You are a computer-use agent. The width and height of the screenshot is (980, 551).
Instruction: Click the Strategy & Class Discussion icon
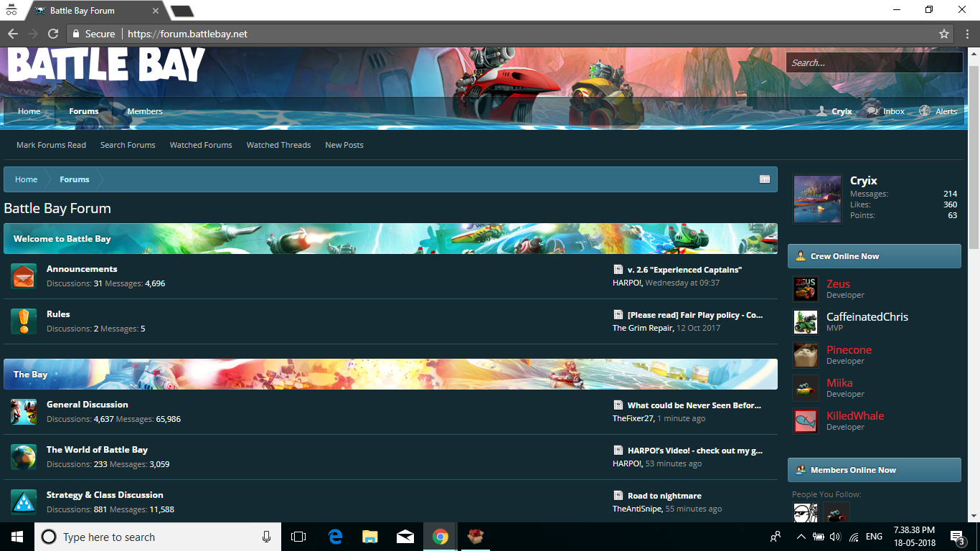click(23, 501)
